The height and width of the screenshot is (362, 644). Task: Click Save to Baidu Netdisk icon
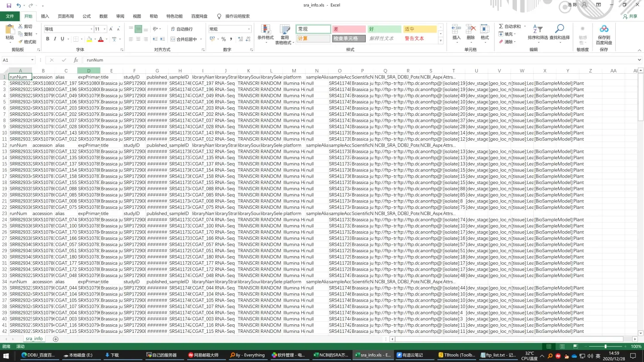(x=604, y=29)
